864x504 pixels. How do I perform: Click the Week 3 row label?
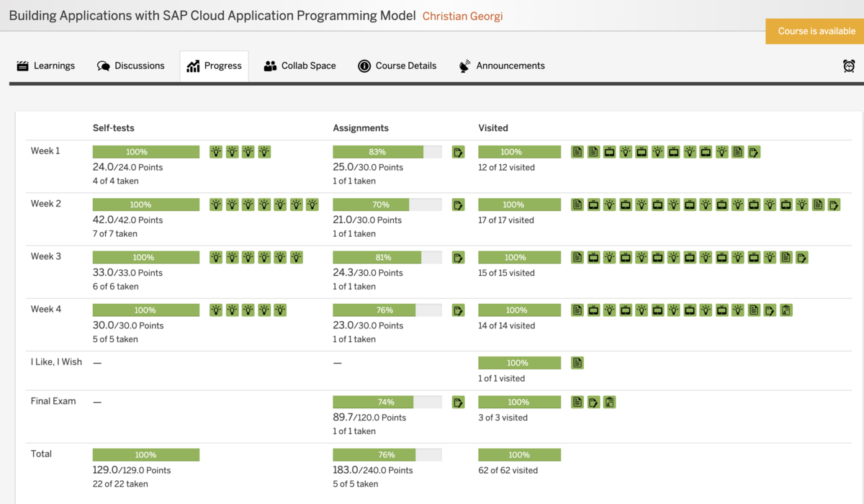[x=46, y=256]
